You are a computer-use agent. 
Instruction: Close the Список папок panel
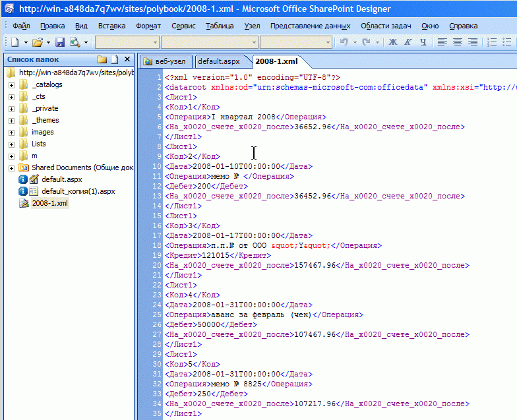[x=127, y=59]
